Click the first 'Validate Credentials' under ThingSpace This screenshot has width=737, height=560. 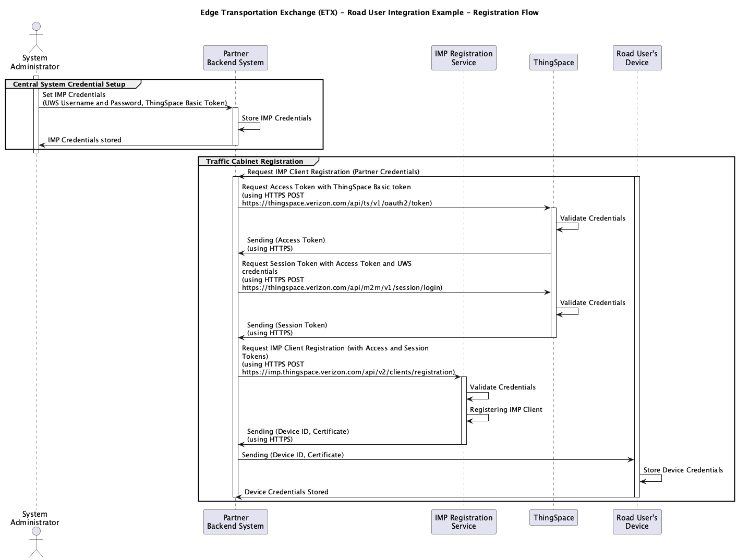point(593,218)
